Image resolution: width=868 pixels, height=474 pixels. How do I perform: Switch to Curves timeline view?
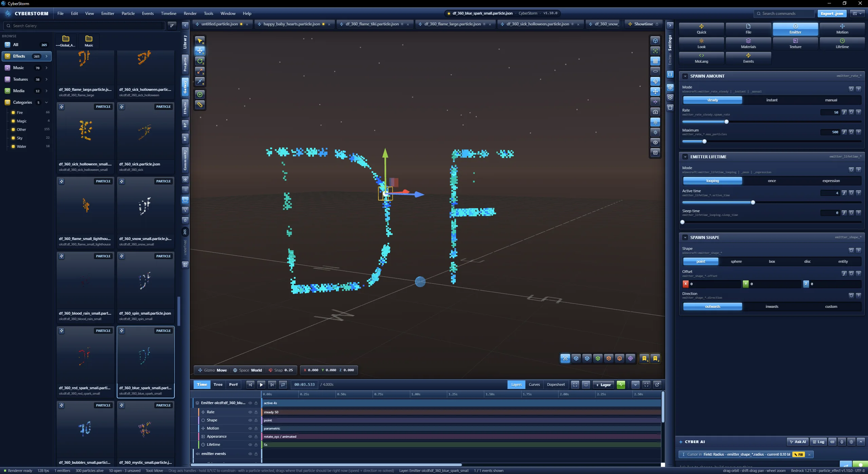534,384
